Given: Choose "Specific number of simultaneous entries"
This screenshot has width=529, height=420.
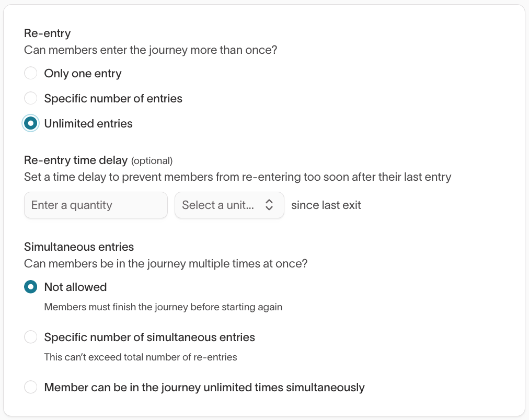Looking at the screenshot, I should tap(30, 337).
